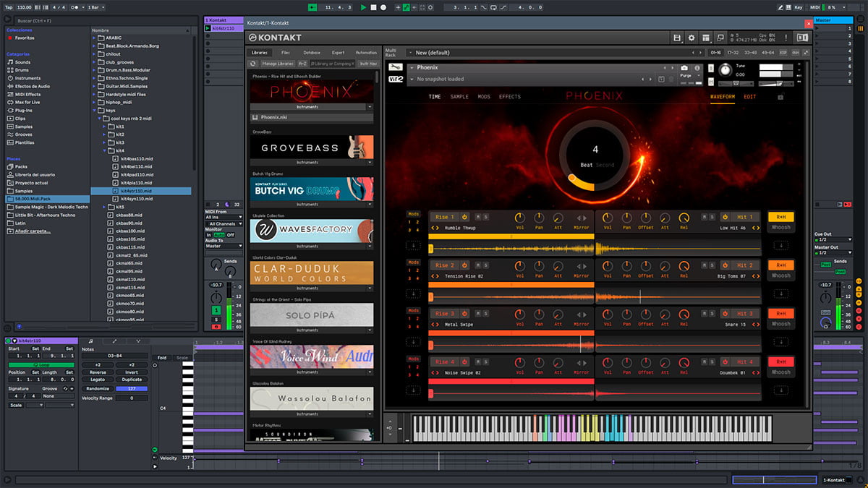
Task: Click Rise 1 Mirror arrows icon
Action: pos(581,218)
